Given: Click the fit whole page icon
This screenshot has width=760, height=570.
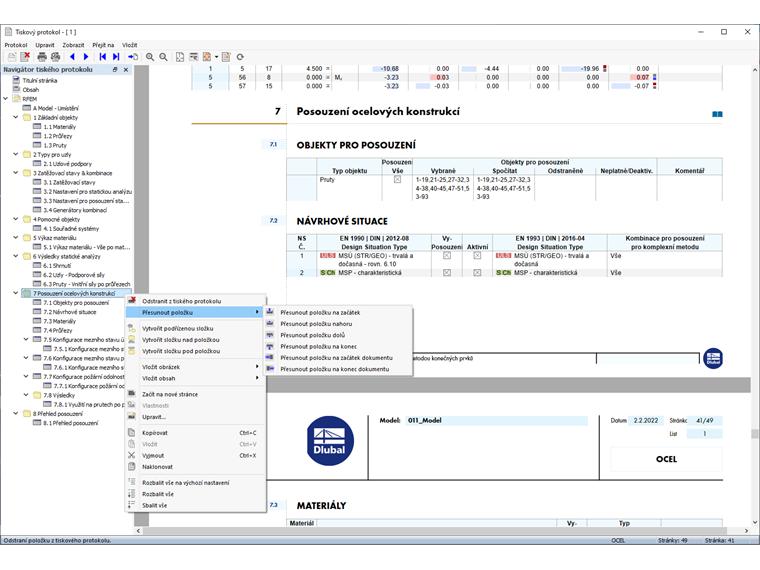Looking at the screenshot, I should (180, 57).
